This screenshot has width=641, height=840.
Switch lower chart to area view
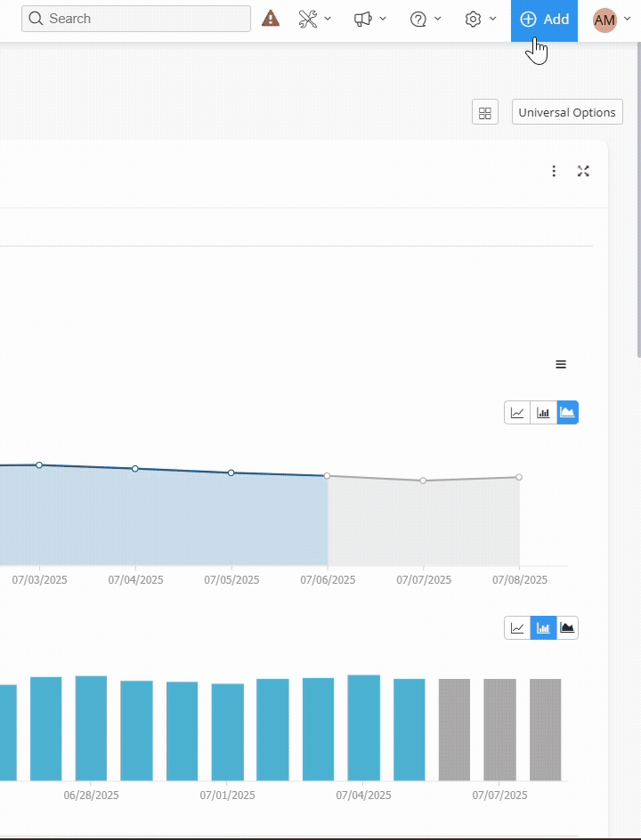568,628
